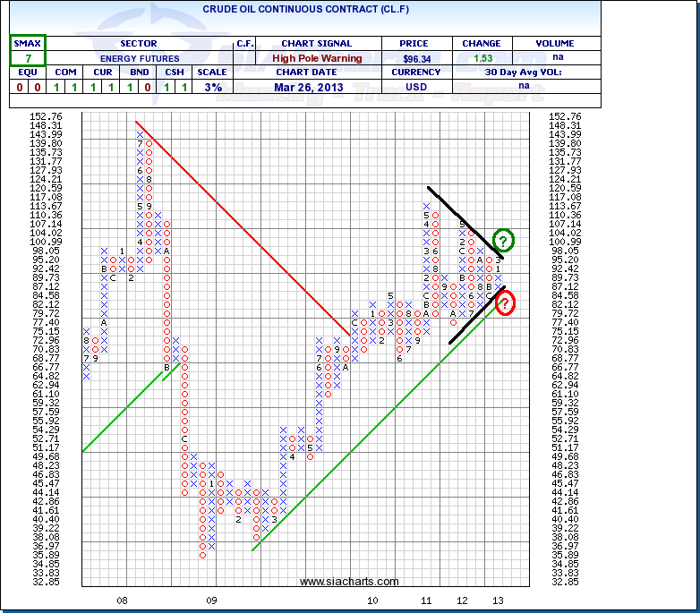Viewport: 700px width, 613px height.
Task: Click the EQU column header
Action: (x=28, y=72)
